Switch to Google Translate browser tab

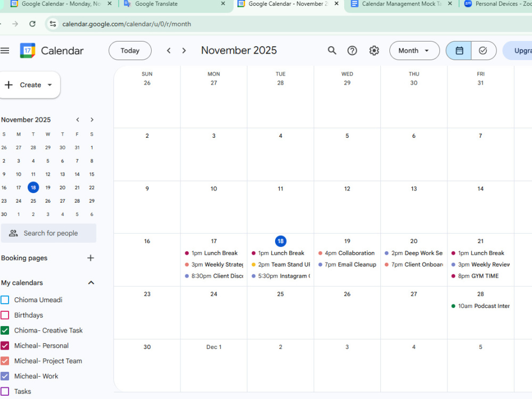click(x=175, y=4)
